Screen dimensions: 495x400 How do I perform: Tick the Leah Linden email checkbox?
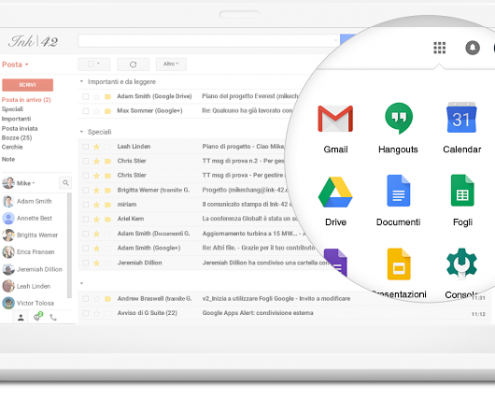[86, 147]
